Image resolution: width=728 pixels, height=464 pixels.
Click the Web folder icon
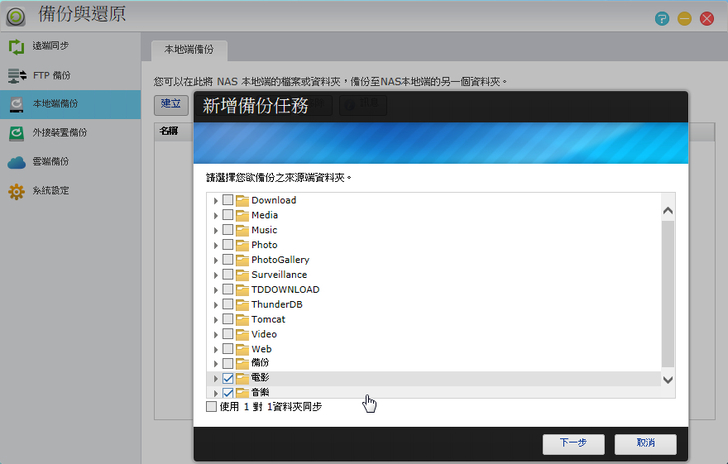pyautogui.click(x=242, y=349)
